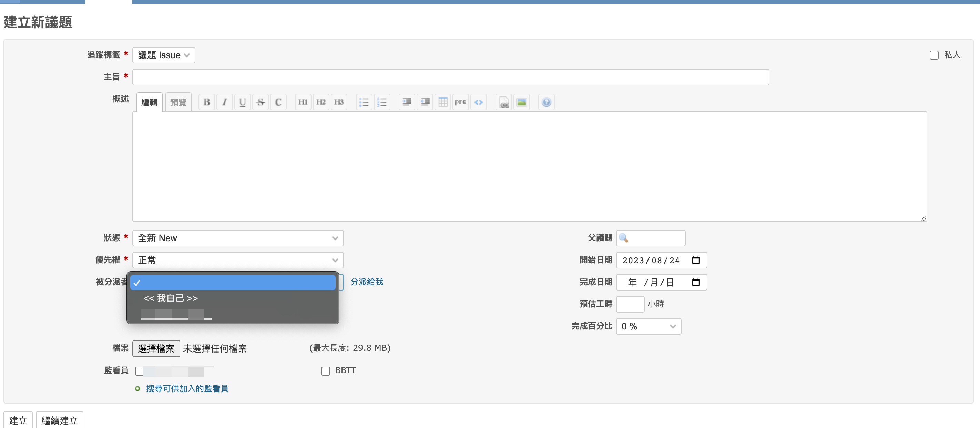Switch to the 預覽 preview tab
This screenshot has height=428, width=980.
(178, 102)
